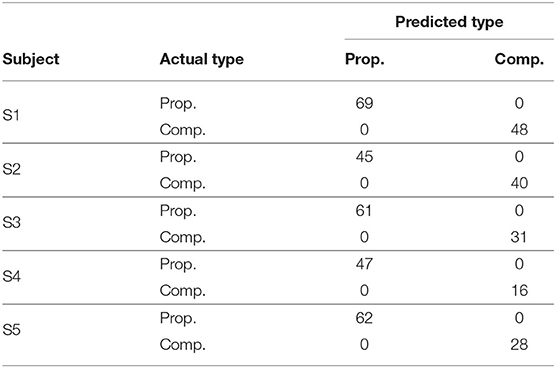
Task: Select the S3 subject label
Action: (11, 223)
